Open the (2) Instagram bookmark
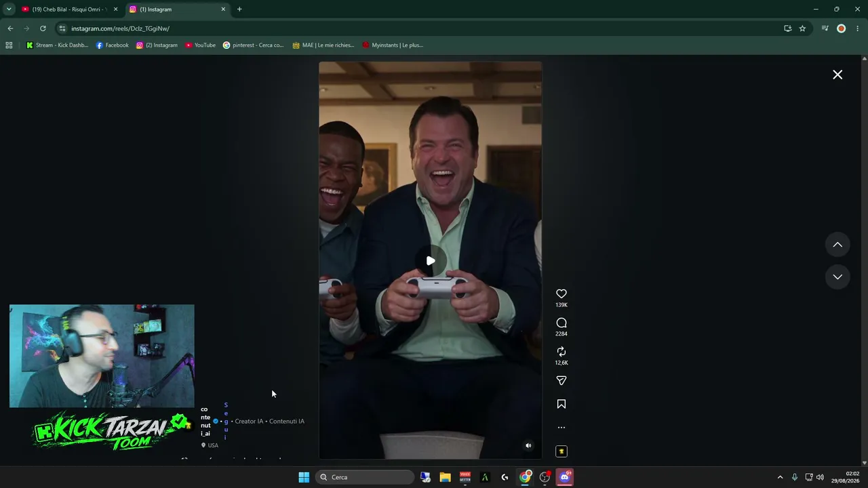 (157, 45)
